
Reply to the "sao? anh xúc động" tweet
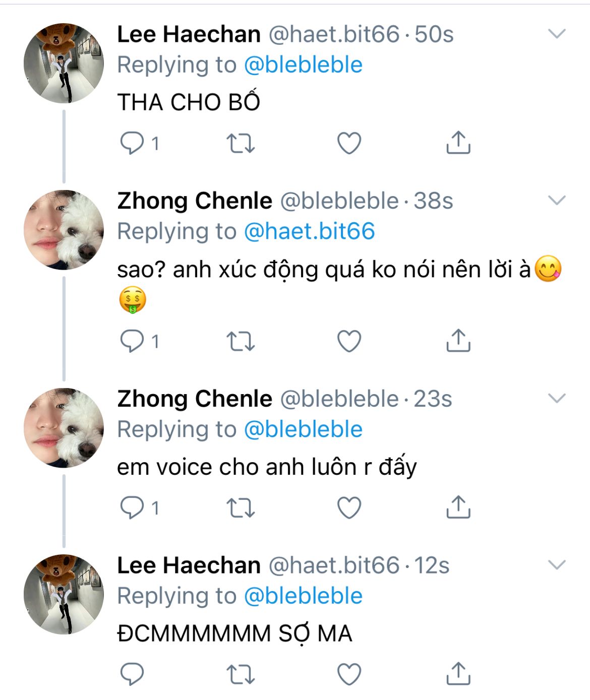pyautogui.click(x=132, y=341)
